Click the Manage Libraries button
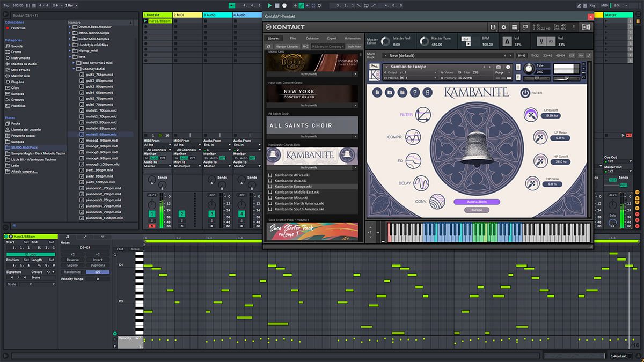The width and height of the screenshot is (644, 362). tap(287, 47)
